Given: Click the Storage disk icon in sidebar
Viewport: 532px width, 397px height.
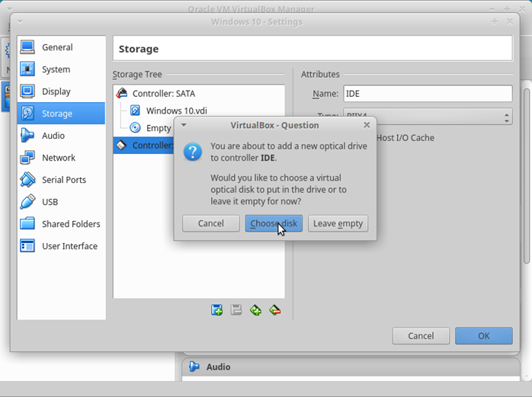Looking at the screenshot, I should coord(27,113).
